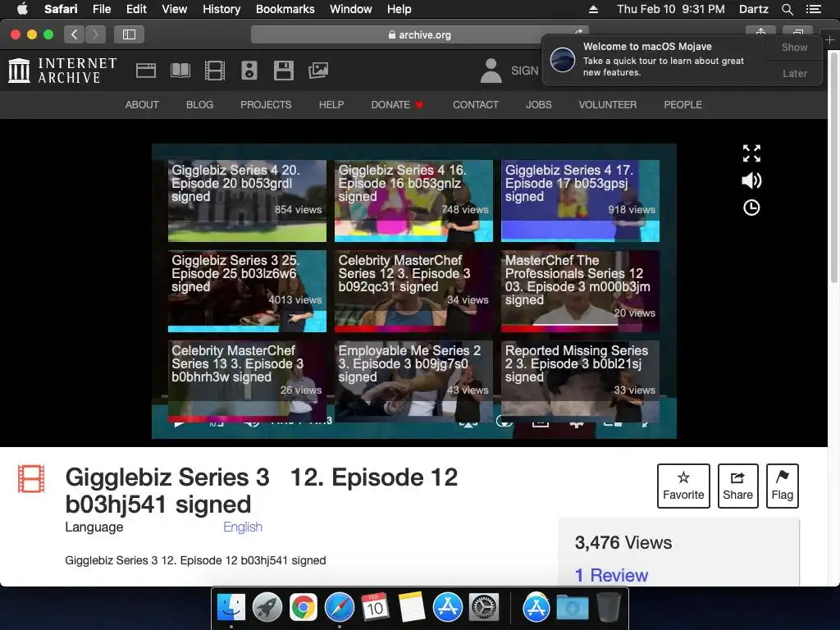This screenshot has height=630, width=840.
Task: Open Launchpad rocket in the Dock
Action: pos(267,608)
